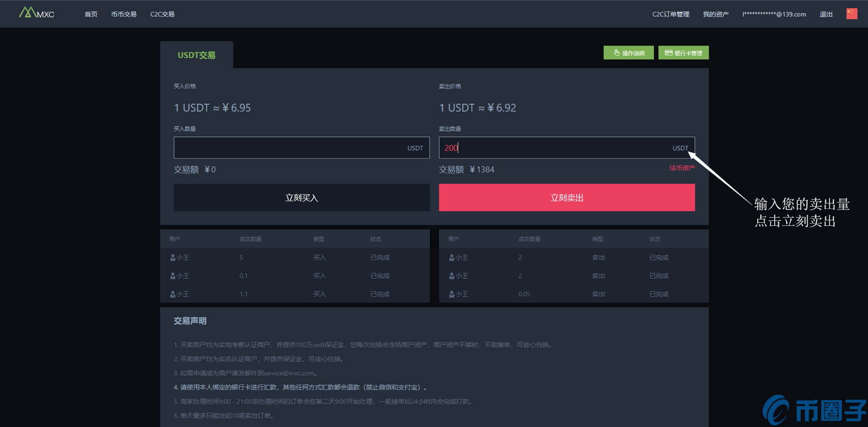Viewport: 868px width, 427px height.
Task: Click user icon in second 卖出 merchant row
Action: [452, 276]
